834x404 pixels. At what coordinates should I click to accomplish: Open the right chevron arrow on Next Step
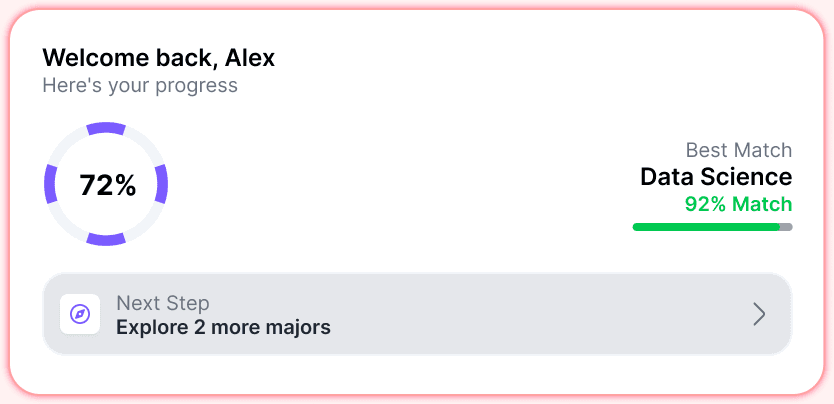click(760, 314)
